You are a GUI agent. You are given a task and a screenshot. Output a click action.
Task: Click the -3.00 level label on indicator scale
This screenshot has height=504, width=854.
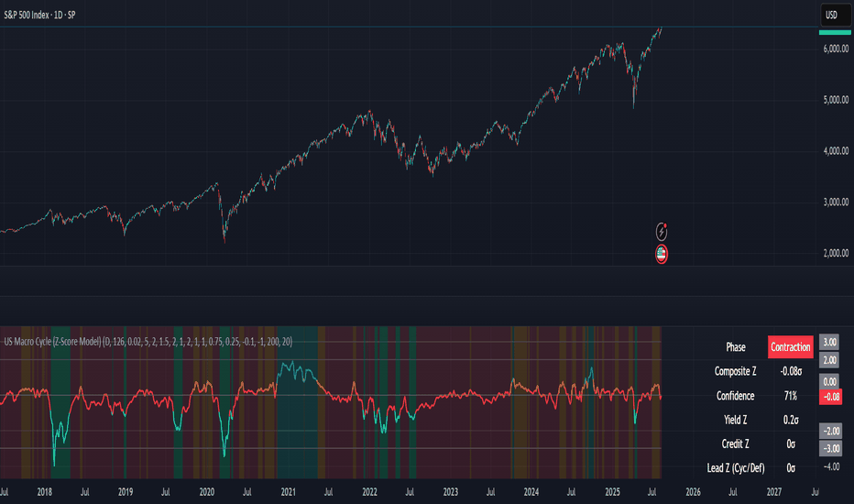(830, 448)
